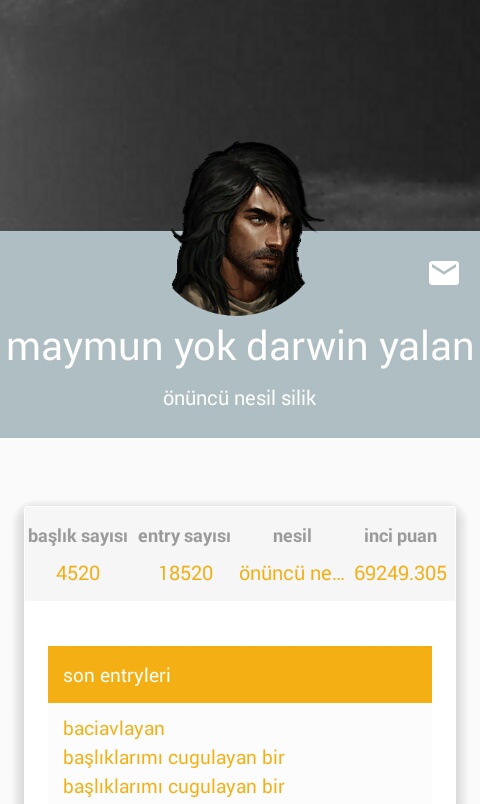Open the second 'başlıklarımı cugulayan bir' entry
The height and width of the screenshot is (804, 480).
[x=174, y=787]
